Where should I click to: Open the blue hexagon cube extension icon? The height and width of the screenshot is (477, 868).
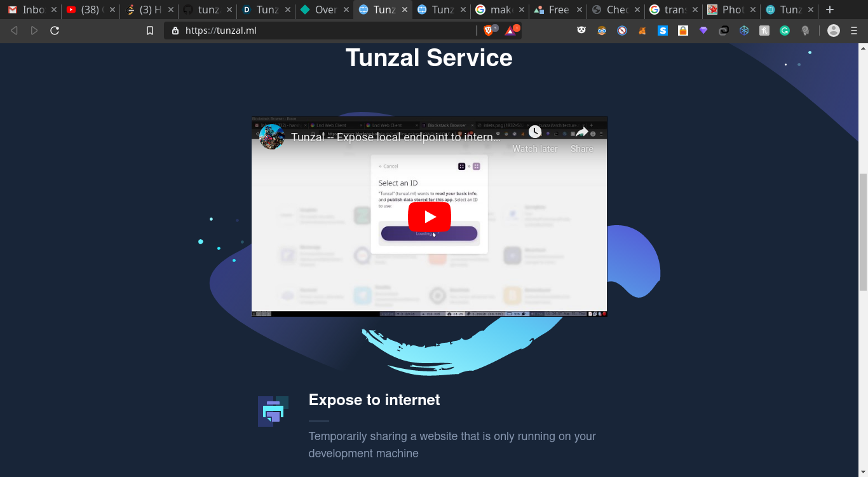(x=744, y=30)
